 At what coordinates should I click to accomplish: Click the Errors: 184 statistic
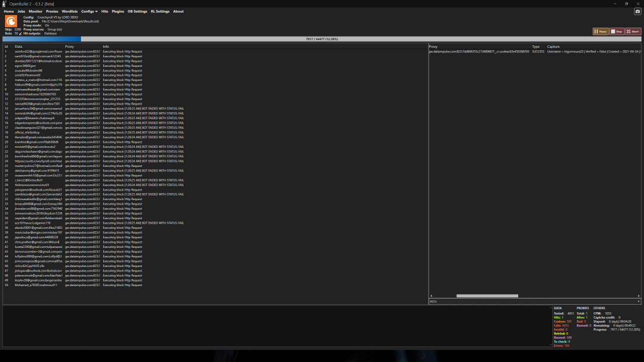pyautogui.click(x=561, y=345)
